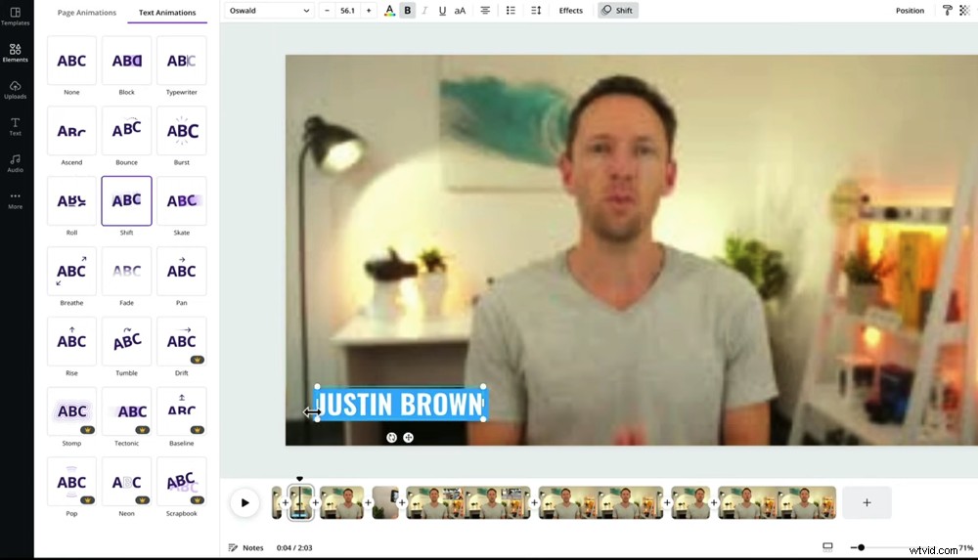Toggle uppercase aA formatting

pos(460,11)
